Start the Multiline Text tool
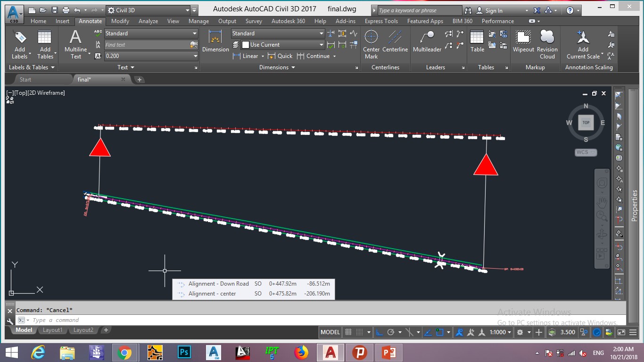Viewport: 644px width, 362px height. [x=75, y=45]
